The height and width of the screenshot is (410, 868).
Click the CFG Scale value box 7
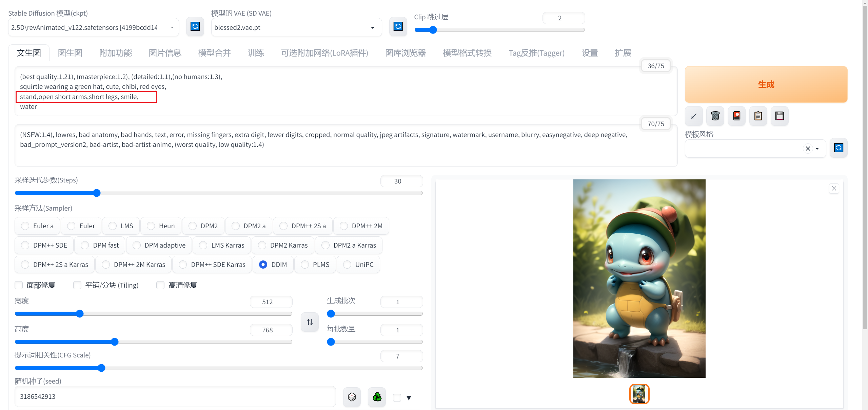[x=401, y=356]
